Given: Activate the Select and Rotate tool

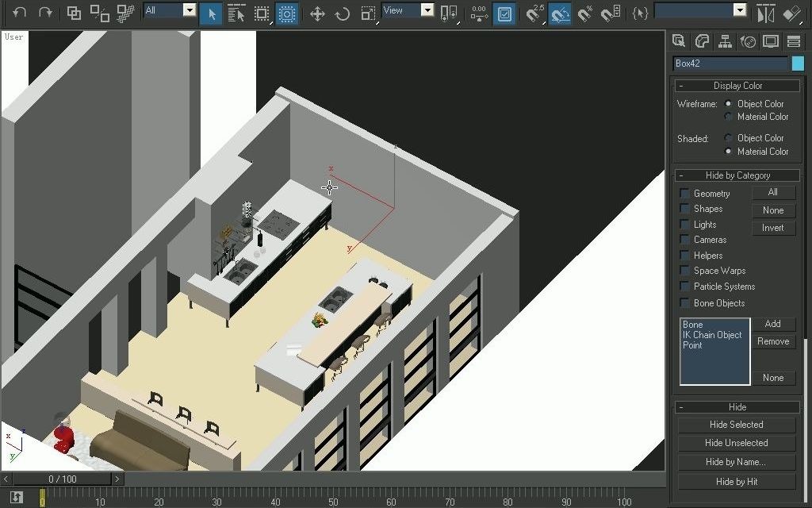Looking at the screenshot, I should (x=342, y=13).
